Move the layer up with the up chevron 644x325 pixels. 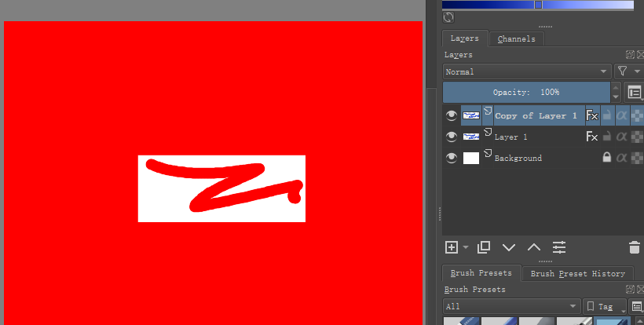pos(534,247)
